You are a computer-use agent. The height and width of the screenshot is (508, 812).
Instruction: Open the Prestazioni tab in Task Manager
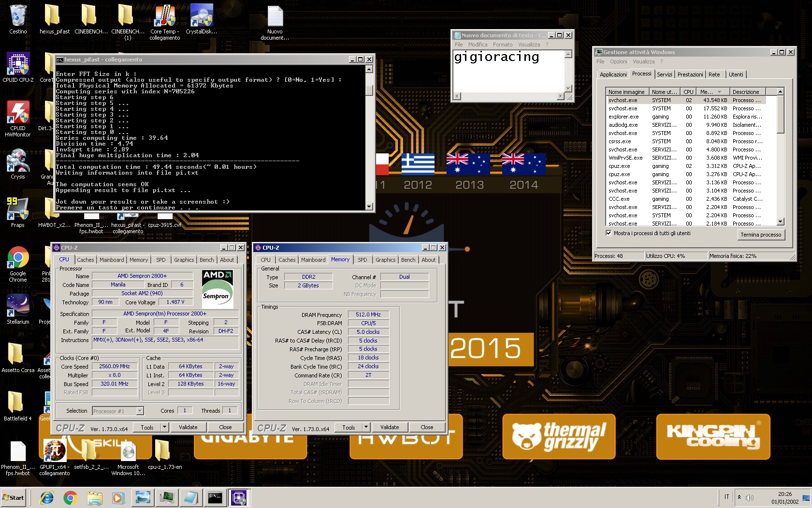690,75
